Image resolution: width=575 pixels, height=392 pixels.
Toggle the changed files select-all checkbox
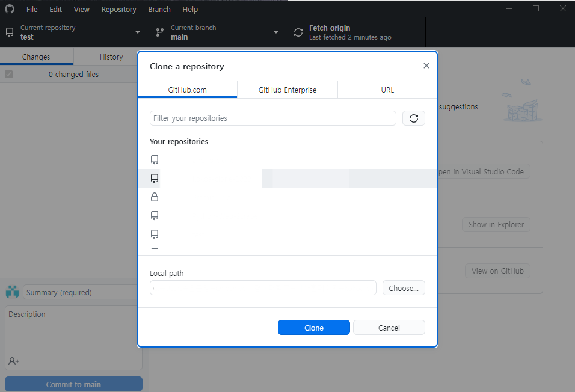point(9,74)
